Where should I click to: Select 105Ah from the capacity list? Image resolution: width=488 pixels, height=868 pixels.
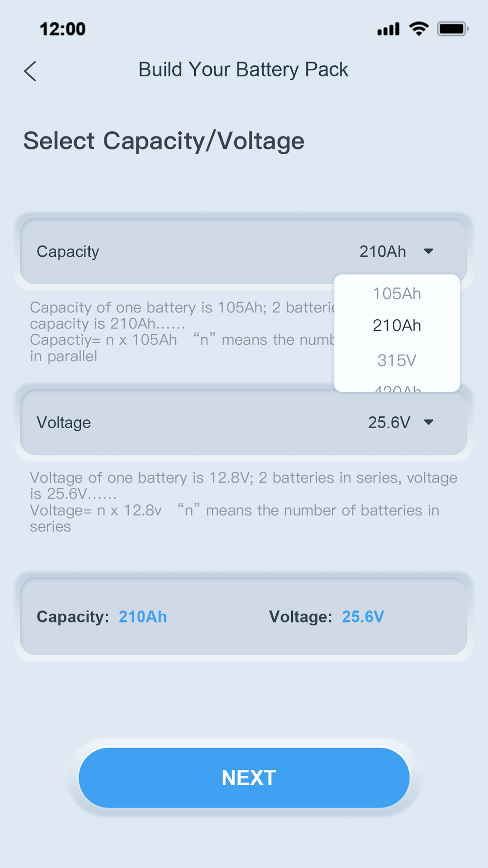click(397, 293)
